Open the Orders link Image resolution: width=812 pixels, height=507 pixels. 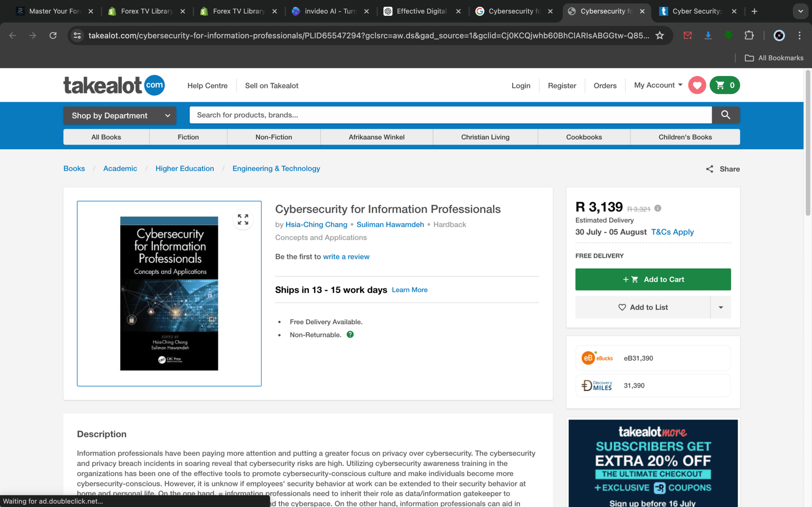pos(605,85)
